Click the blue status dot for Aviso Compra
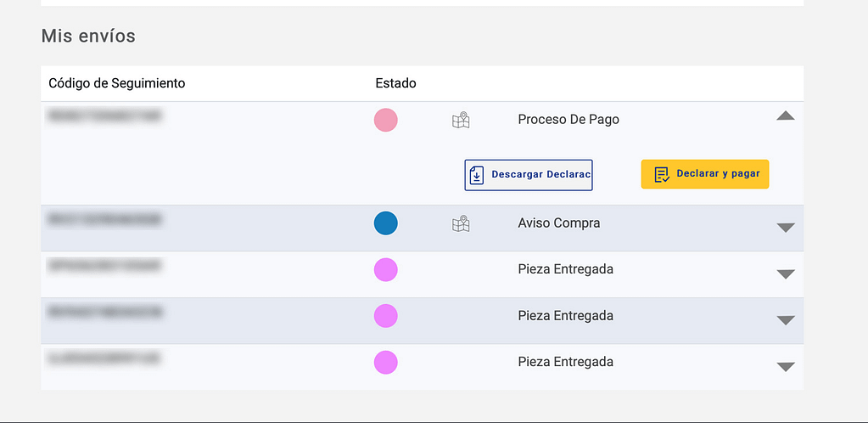The image size is (868, 423). (x=386, y=223)
